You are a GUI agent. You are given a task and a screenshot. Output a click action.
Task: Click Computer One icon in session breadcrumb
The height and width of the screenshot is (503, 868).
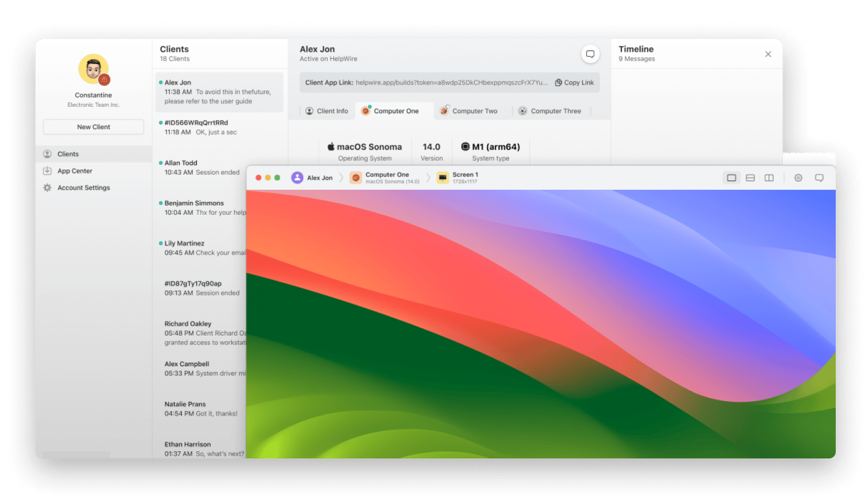click(x=356, y=177)
